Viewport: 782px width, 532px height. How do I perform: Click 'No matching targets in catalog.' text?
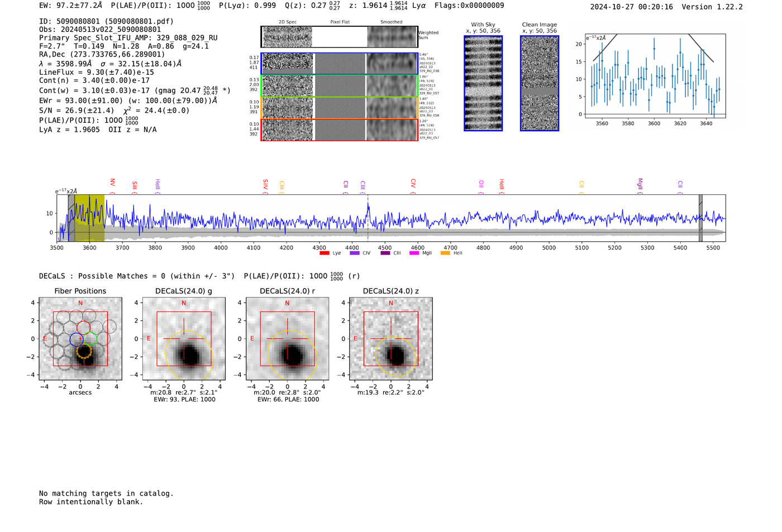click(x=106, y=493)
